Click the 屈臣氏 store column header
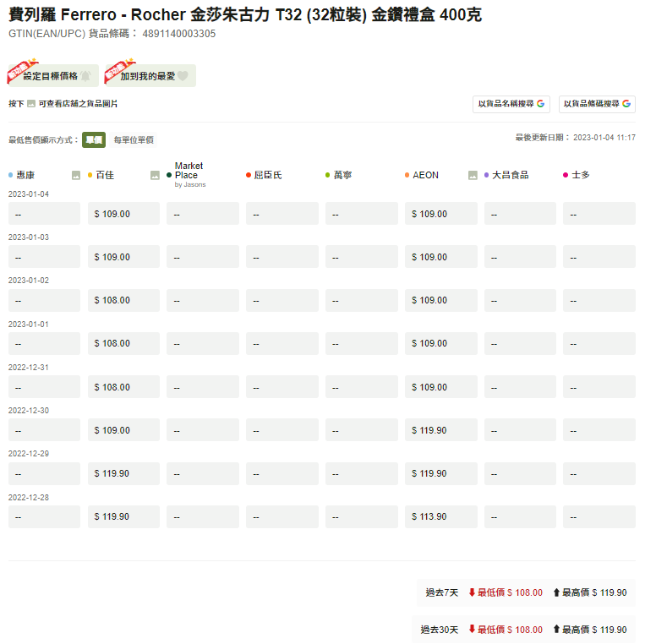Viewport: 656px width, 644px height. click(268, 175)
